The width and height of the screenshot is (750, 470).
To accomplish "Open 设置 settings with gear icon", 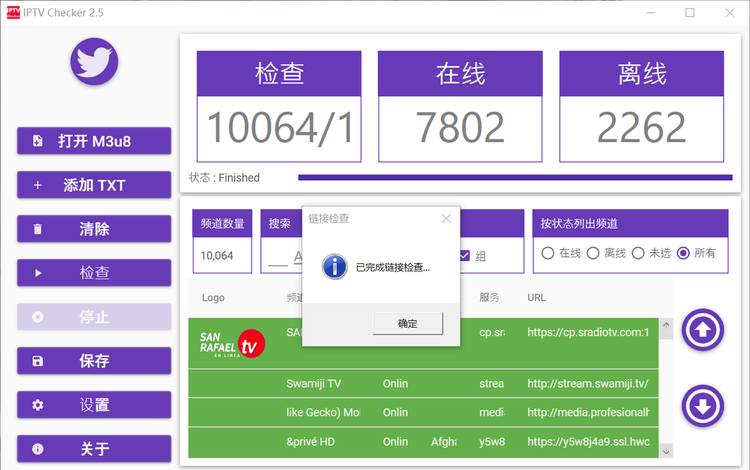I will tap(94, 405).
